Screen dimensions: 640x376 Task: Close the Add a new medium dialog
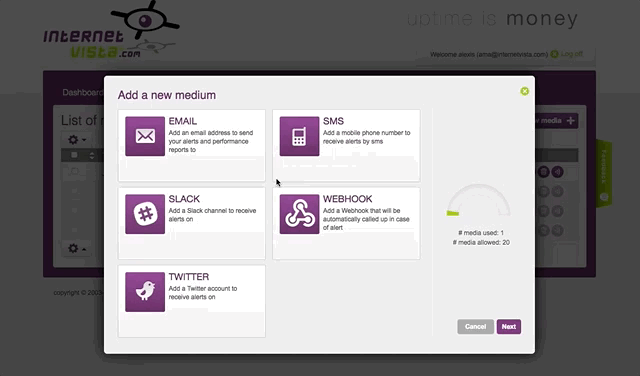[524, 91]
